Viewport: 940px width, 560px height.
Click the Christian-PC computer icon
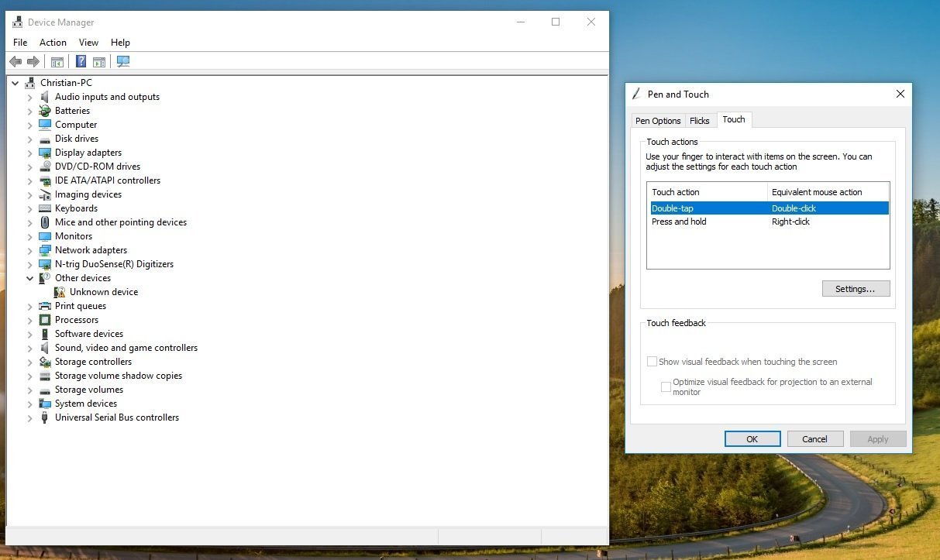tap(30, 83)
